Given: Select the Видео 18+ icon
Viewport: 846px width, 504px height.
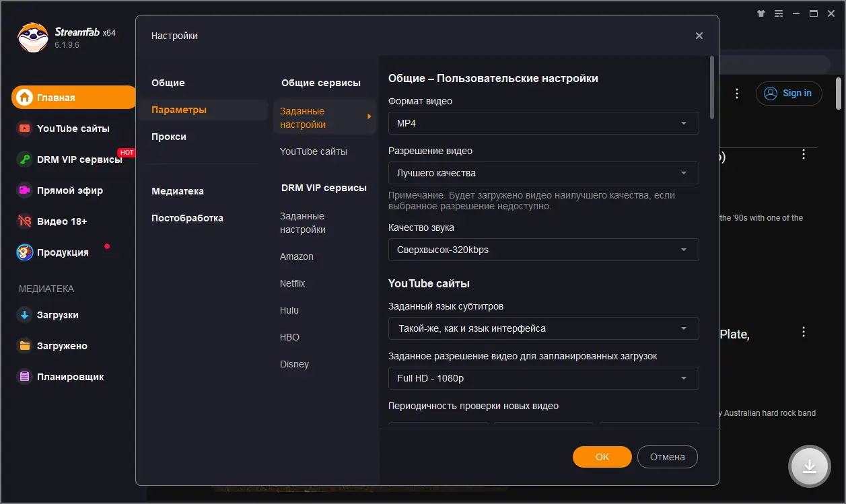Looking at the screenshot, I should [25, 221].
